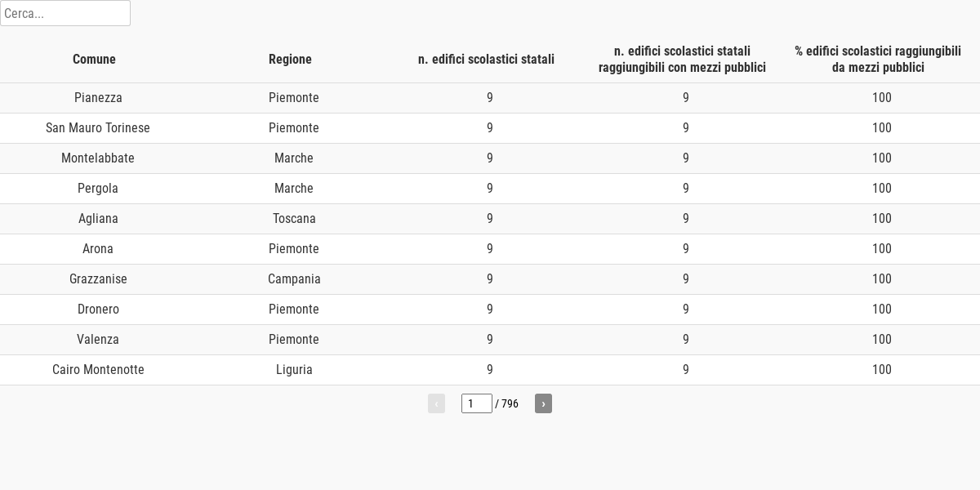Click the previous page arrow
980x490 pixels.
click(436, 403)
